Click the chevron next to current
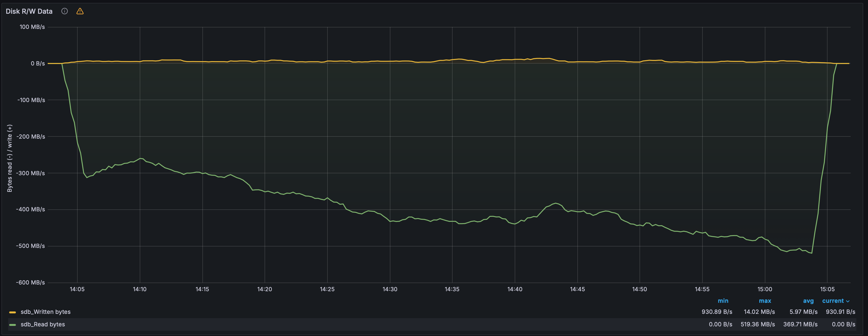The image size is (868, 336). coord(848,301)
